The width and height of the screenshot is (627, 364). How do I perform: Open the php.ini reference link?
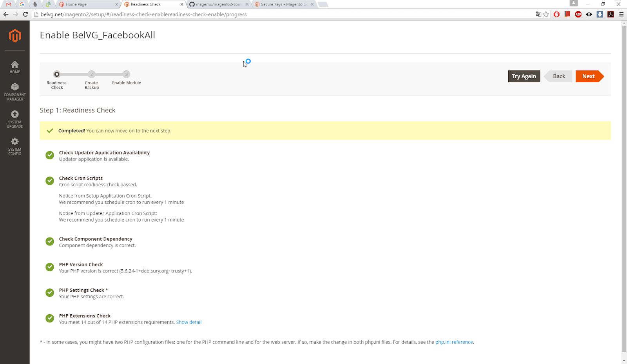click(x=454, y=342)
